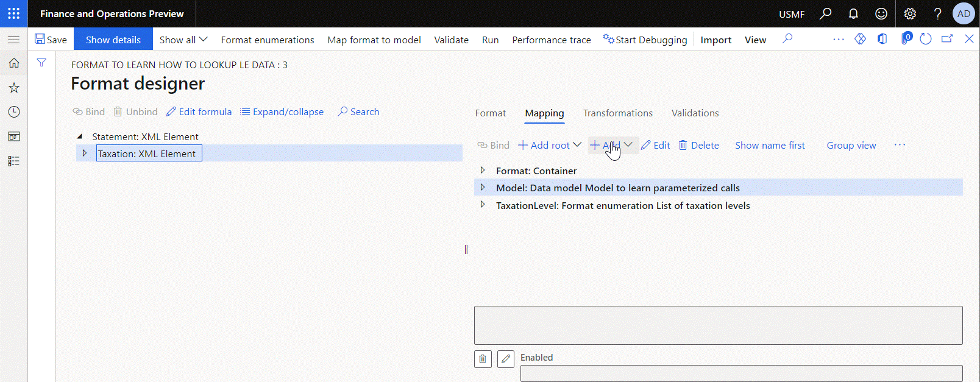Open in new window icon
Viewport: 980px width, 382px height.
[x=947, y=39]
